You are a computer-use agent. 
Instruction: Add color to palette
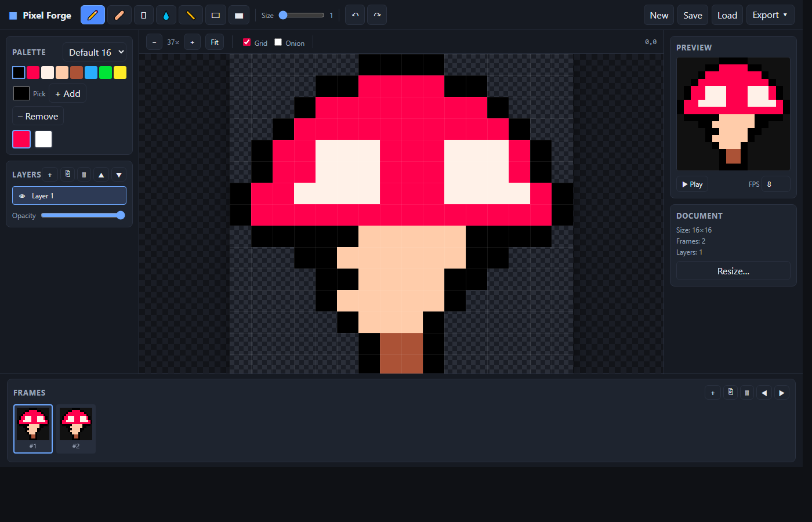pyautogui.click(x=68, y=93)
